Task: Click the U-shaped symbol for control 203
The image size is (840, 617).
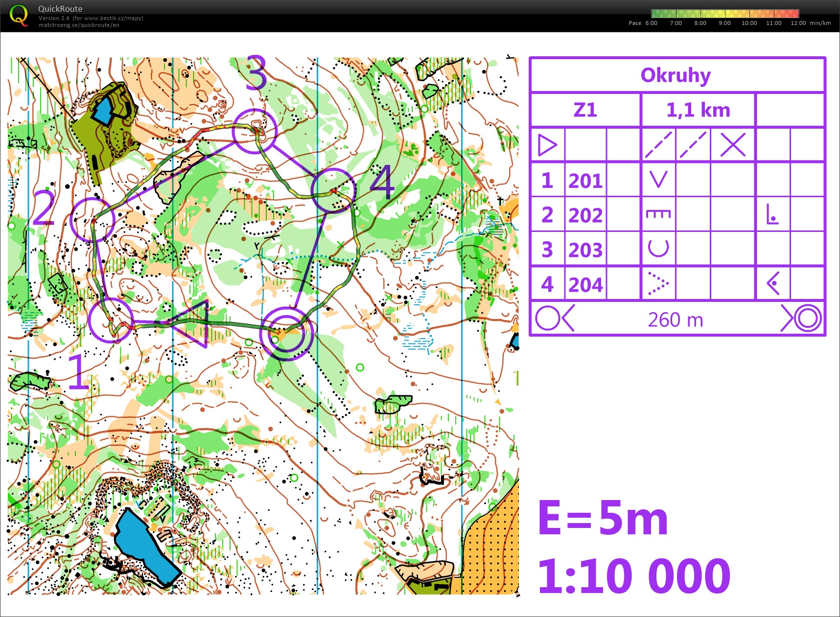Action: [658, 249]
